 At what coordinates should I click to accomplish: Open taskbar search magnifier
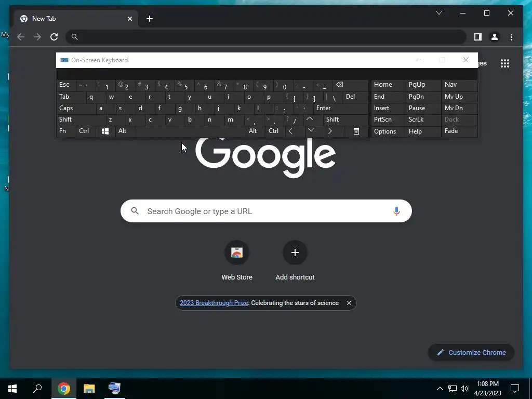tap(37, 389)
